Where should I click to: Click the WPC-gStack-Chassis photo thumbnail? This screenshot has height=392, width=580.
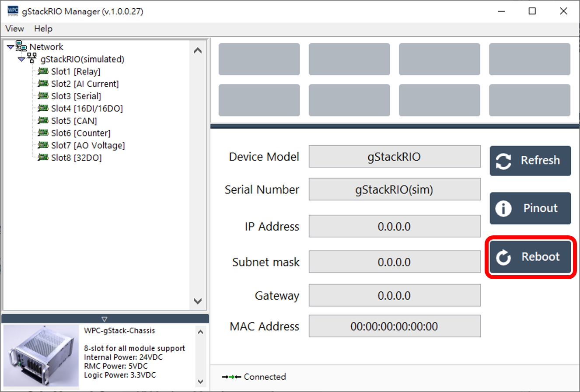pos(41,355)
